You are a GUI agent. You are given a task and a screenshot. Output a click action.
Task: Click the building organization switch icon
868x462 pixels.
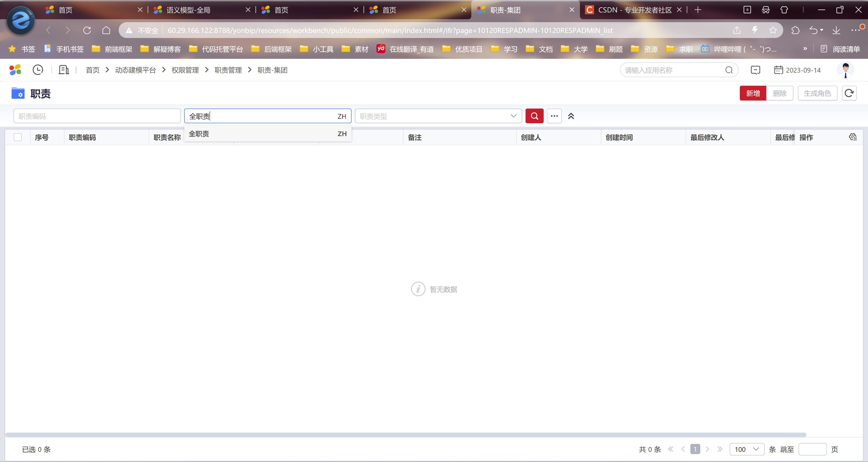64,70
